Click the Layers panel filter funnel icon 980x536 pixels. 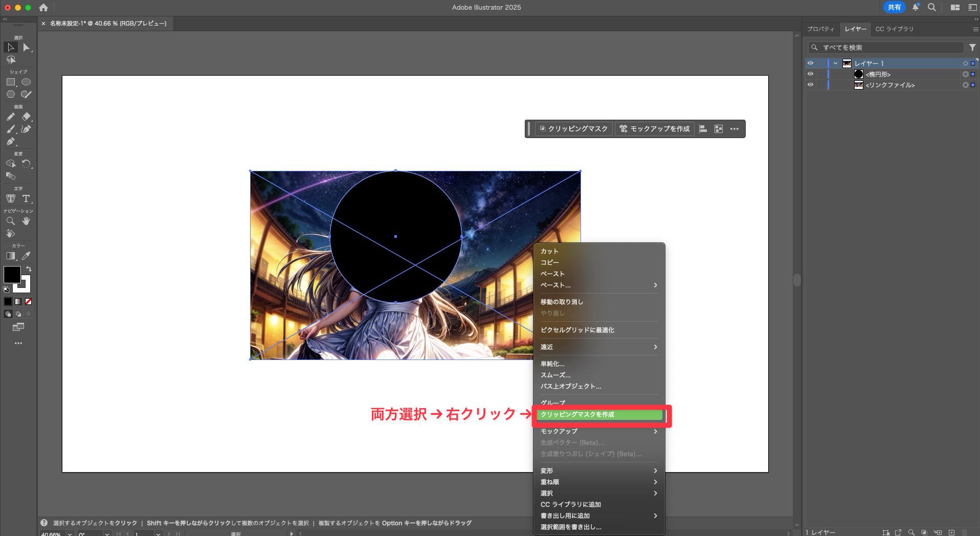click(x=972, y=47)
